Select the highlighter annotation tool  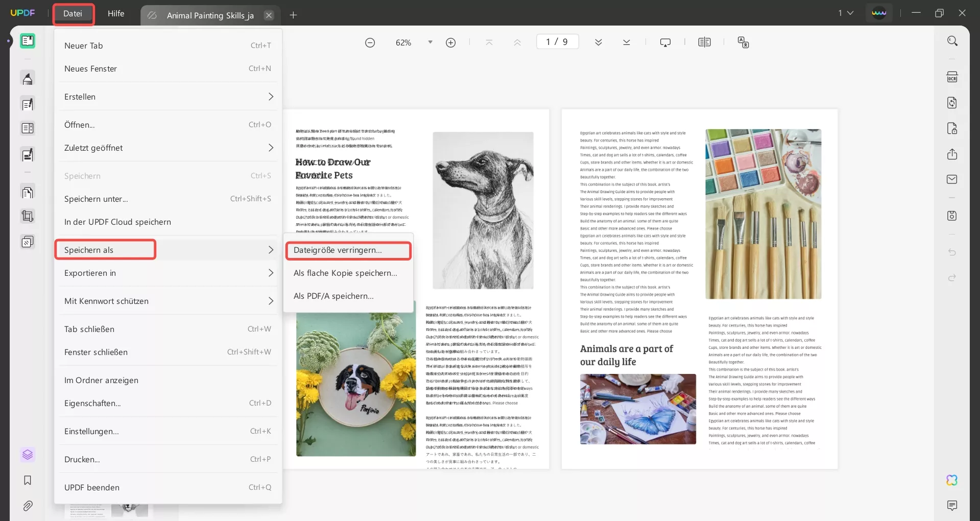click(x=28, y=78)
